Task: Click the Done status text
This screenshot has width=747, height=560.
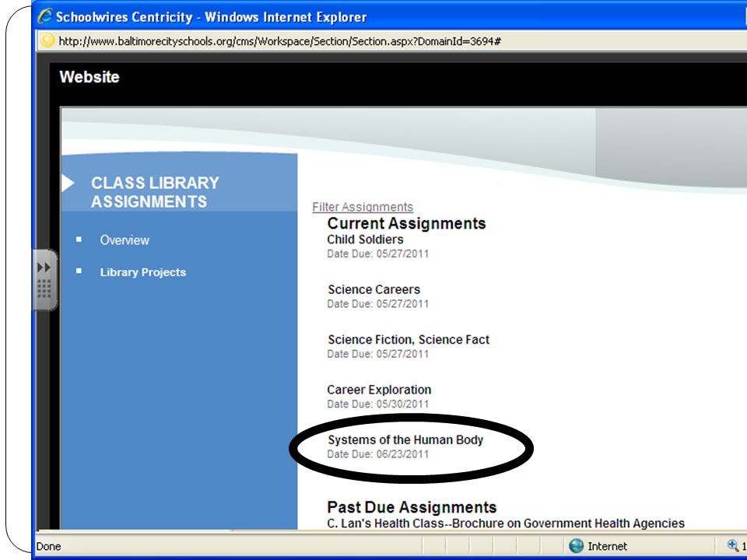Action: pyautogui.click(x=48, y=546)
